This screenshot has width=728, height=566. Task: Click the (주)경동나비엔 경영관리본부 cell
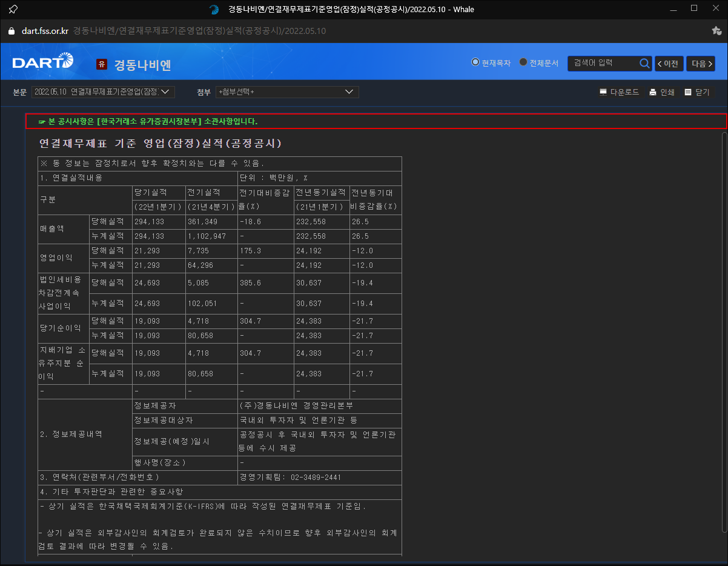coord(320,406)
